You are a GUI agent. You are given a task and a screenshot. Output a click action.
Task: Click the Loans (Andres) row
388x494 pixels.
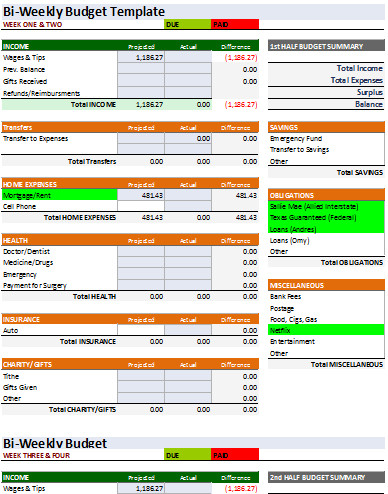coord(326,229)
